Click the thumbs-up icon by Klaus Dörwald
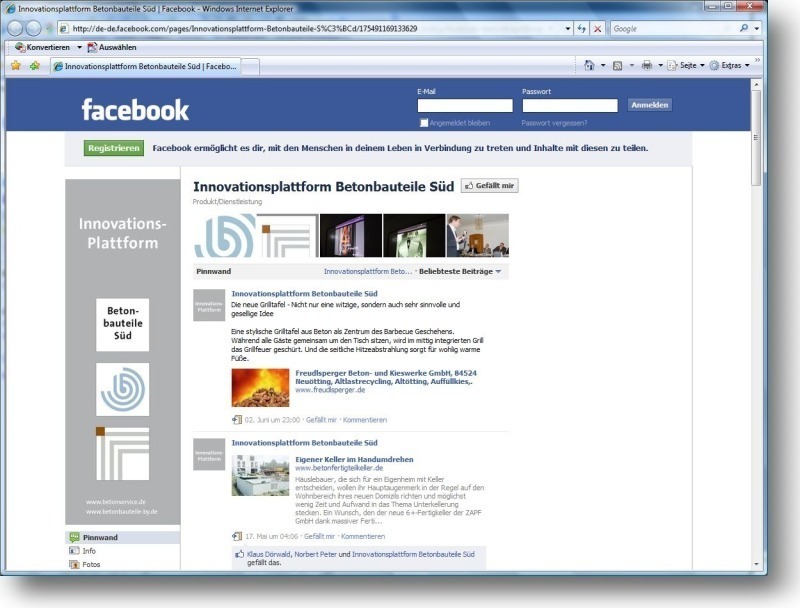This screenshot has height=608, width=800. (239, 554)
